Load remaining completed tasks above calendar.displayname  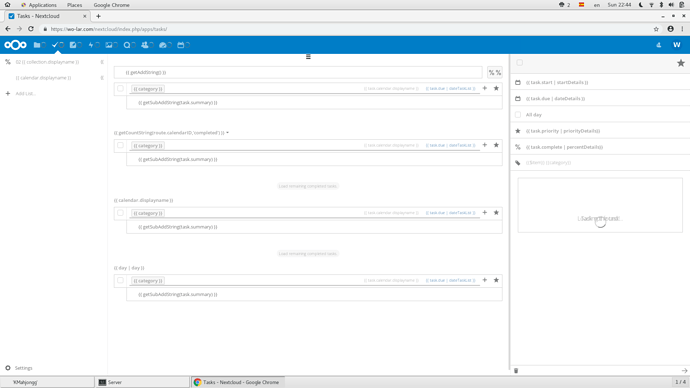coord(308,186)
